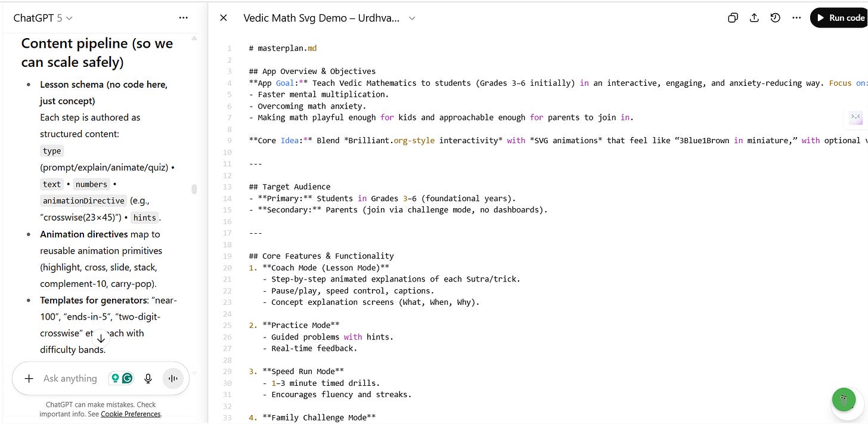Open the Cookie Preferences link
This screenshot has height=424, width=868.
(x=131, y=414)
